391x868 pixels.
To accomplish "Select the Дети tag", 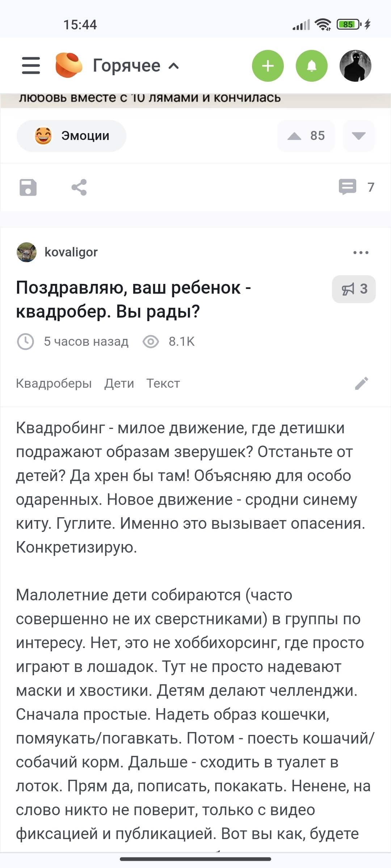I will (x=119, y=383).
